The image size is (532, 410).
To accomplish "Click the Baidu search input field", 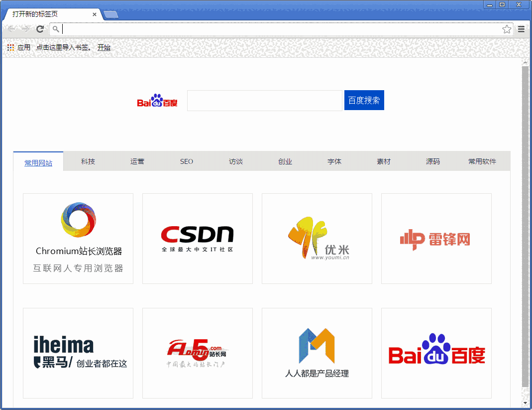I will (265, 101).
